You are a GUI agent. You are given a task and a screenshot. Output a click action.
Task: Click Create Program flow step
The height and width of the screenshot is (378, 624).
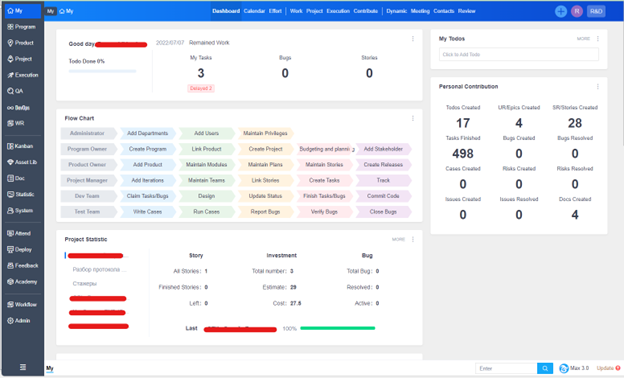148,149
